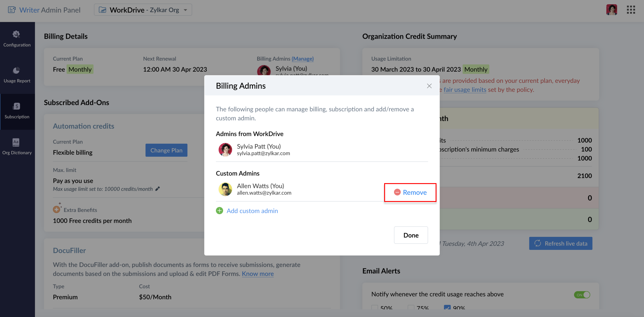Viewport: 644px width, 317px height.
Task: Click Allen Watts' avatar in dialog
Action: coord(225,189)
